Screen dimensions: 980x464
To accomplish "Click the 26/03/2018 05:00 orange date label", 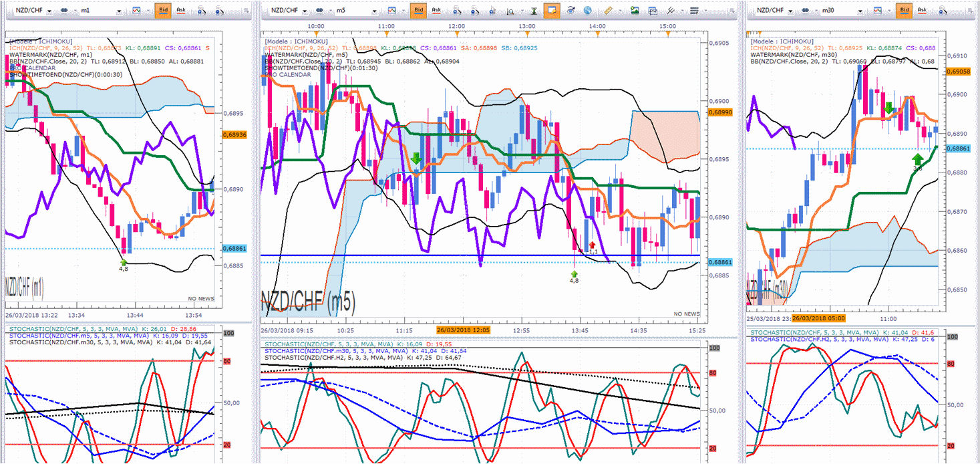I will point(818,318).
